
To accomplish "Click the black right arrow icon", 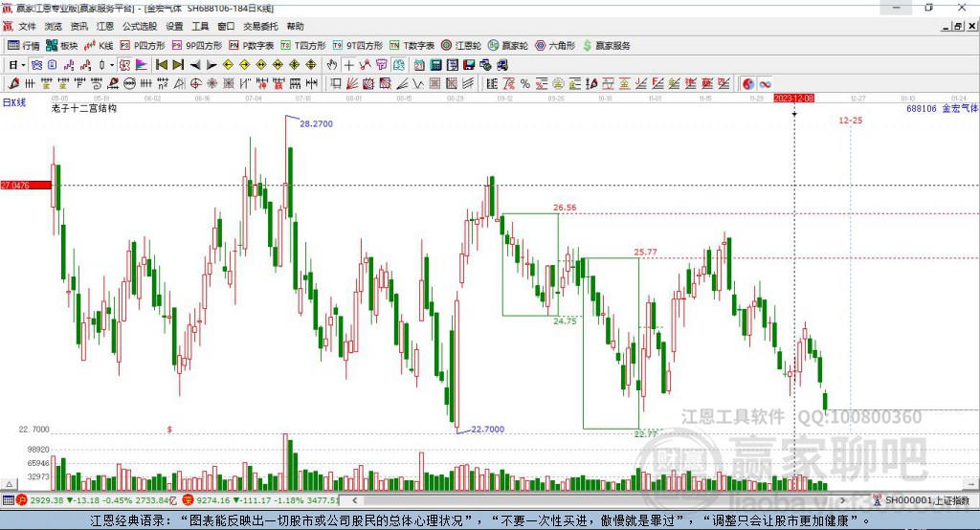I will point(212,65).
